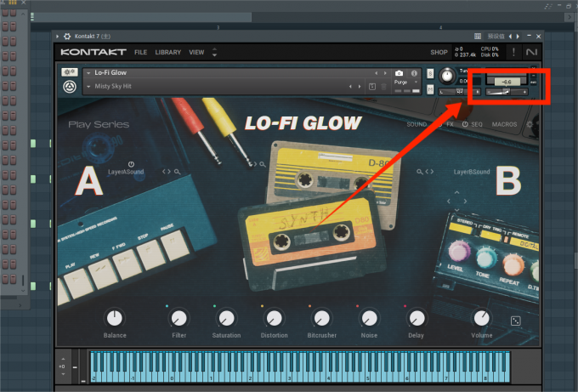Image resolution: width=578 pixels, height=392 pixels.
Task: Step through Layer A sound with arrows
Action: coord(167,172)
